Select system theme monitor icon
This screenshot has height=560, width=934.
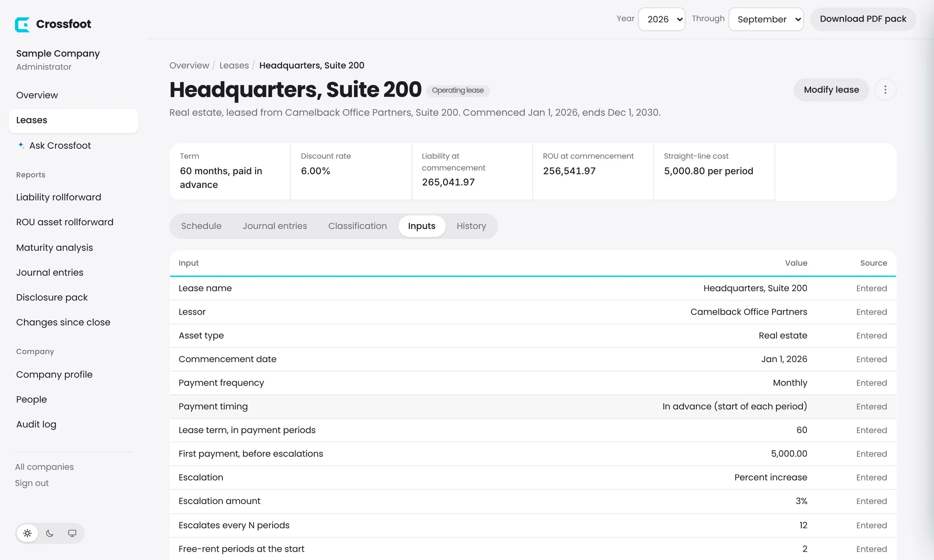72,533
